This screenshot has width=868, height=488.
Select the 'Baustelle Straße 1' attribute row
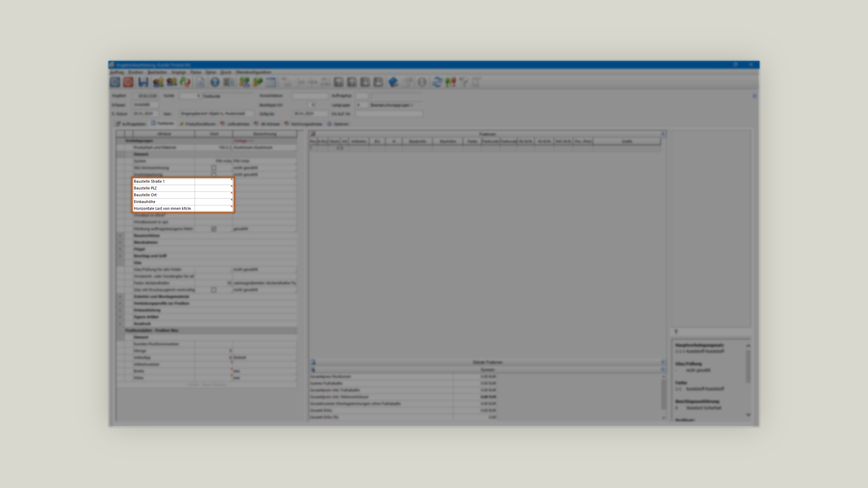(x=183, y=181)
